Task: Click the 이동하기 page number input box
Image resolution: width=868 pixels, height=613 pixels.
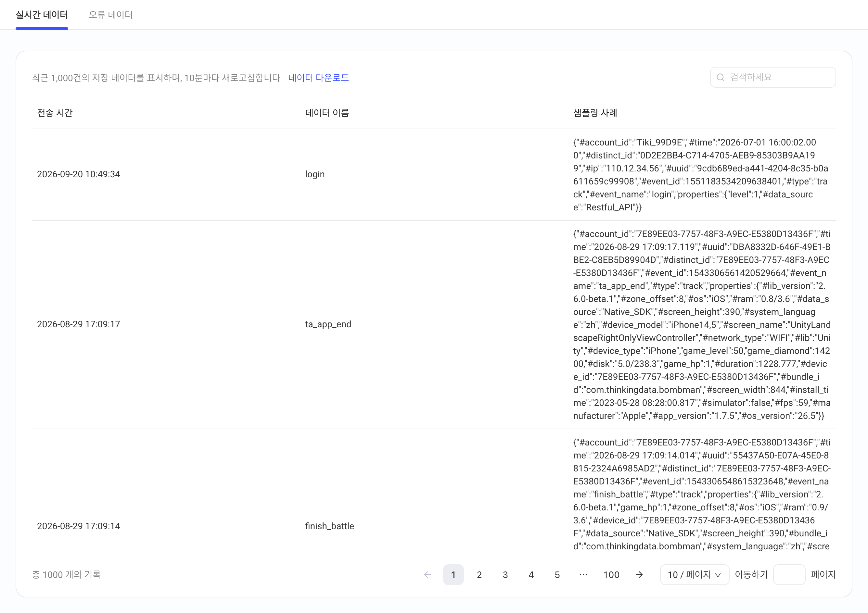Action: pos(789,574)
